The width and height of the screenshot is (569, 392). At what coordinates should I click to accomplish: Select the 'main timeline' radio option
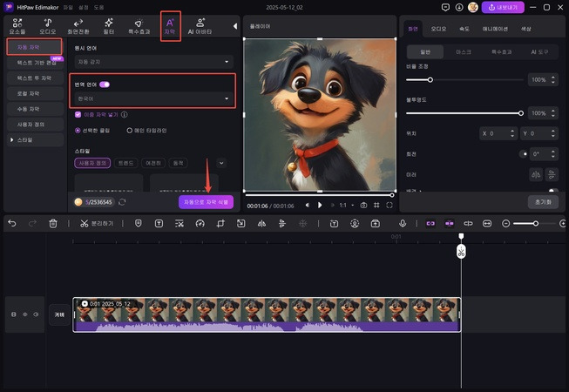pos(129,130)
